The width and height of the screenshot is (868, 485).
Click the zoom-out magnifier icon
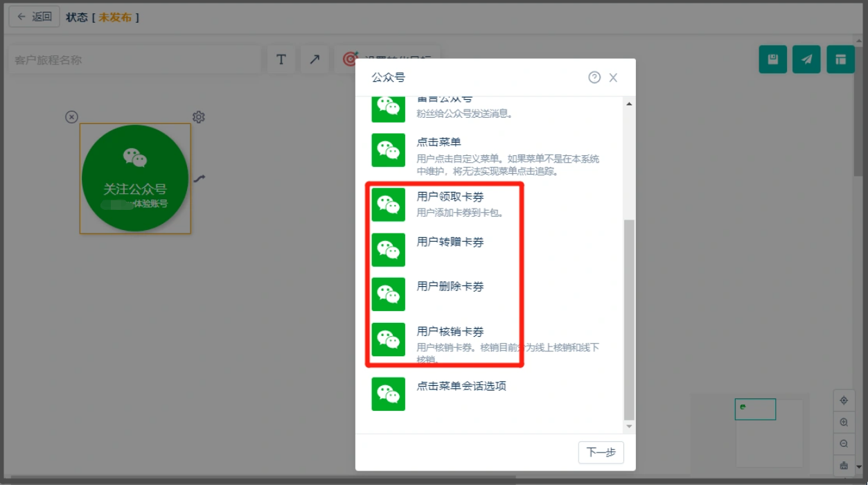click(844, 443)
